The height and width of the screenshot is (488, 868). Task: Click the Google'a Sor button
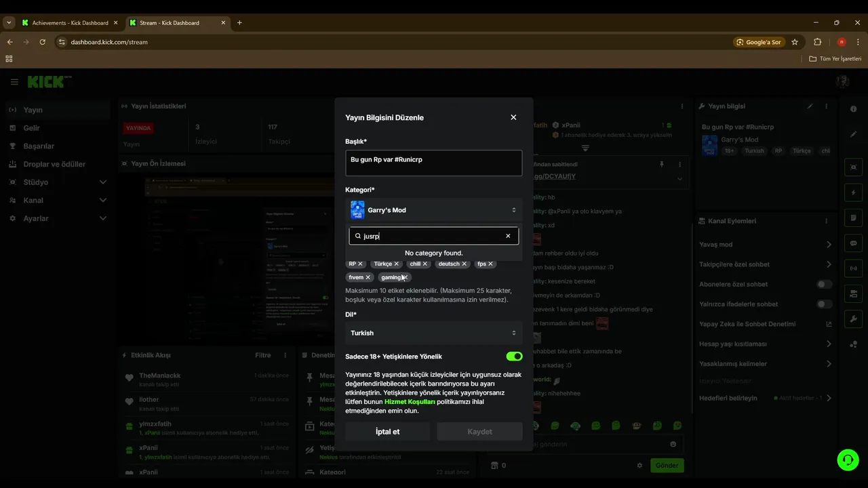(x=759, y=42)
